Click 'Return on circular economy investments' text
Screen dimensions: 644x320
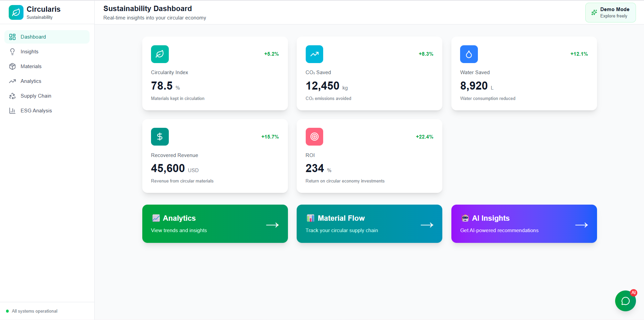(x=345, y=181)
